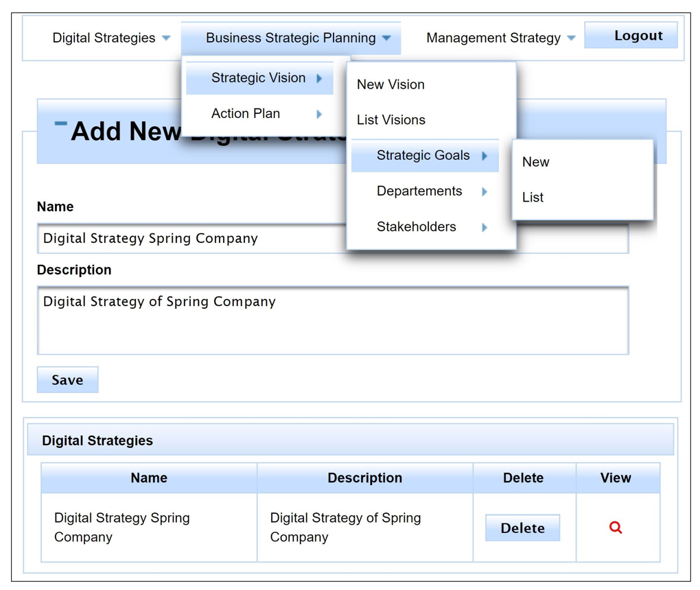Click the Description column header
Screen dimensions: 700x590
364,478
